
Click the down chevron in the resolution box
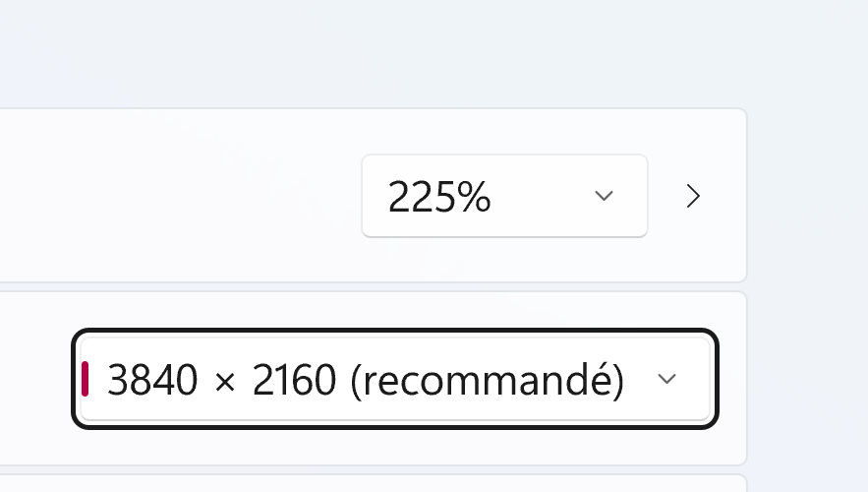coord(666,379)
